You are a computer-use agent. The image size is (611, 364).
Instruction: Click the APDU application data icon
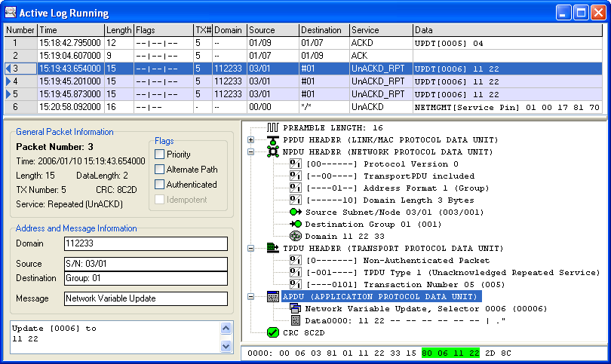pyautogui.click(x=272, y=296)
